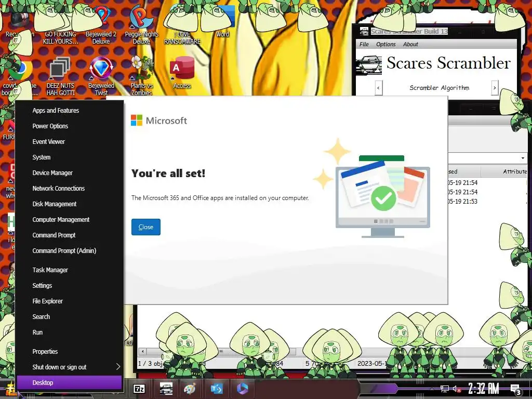This screenshot has width=532, height=399.
Task: Show the taskbar clock reading 2:32 AM
Action: click(x=484, y=389)
